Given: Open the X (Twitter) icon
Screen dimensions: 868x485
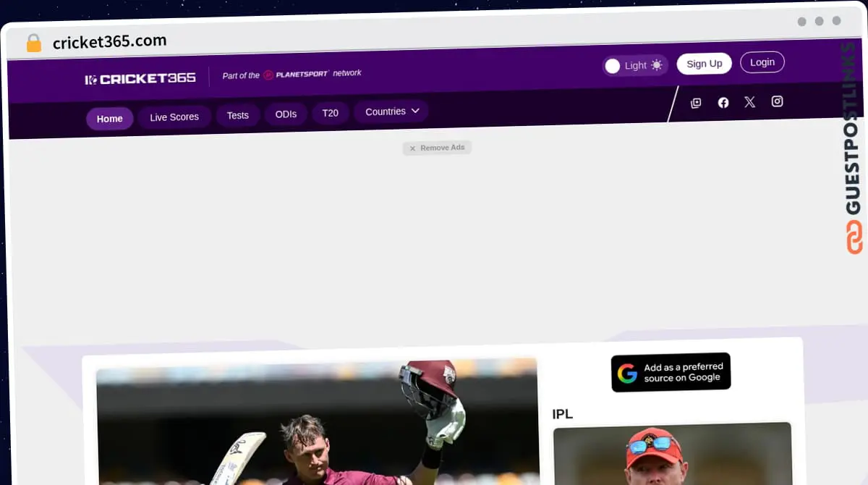Looking at the screenshot, I should [x=749, y=102].
